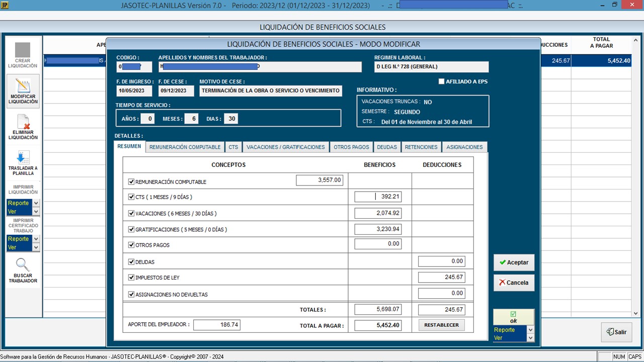The image size is (644, 362).
Task: Click the F. de Ingreso date field
Action: 134,91
